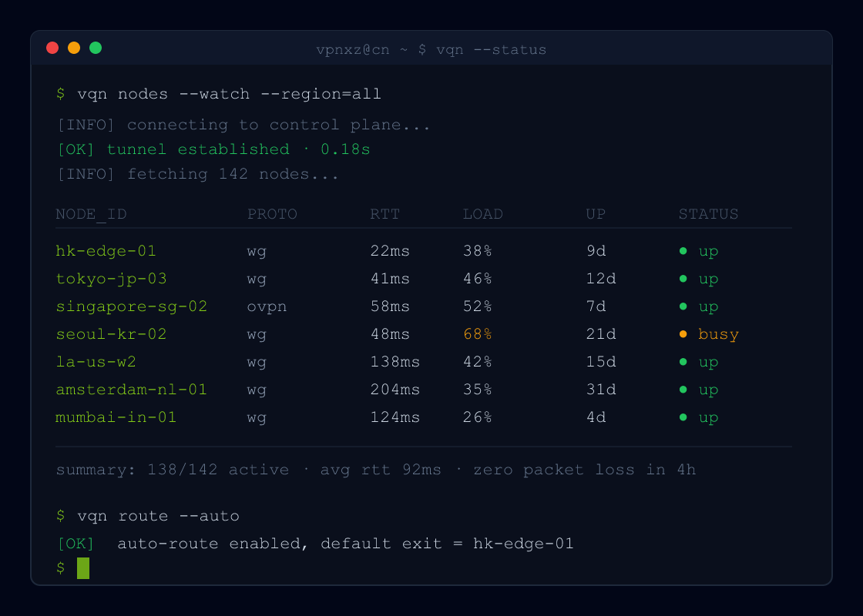This screenshot has height=616, width=863.
Task: Click the green terminal cursor block
Action: click(x=83, y=567)
